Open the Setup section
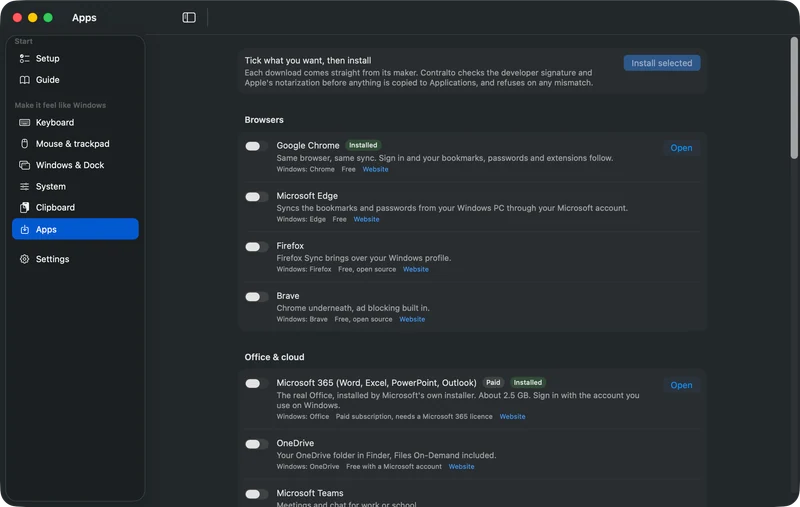Image resolution: width=800 pixels, height=507 pixels. click(75, 59)
